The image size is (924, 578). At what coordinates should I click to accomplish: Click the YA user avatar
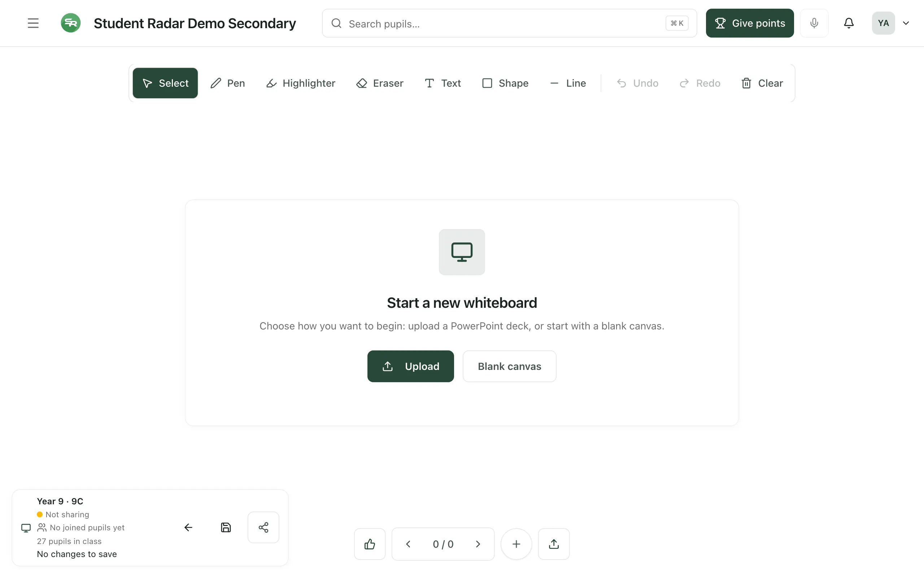[883, 23]
